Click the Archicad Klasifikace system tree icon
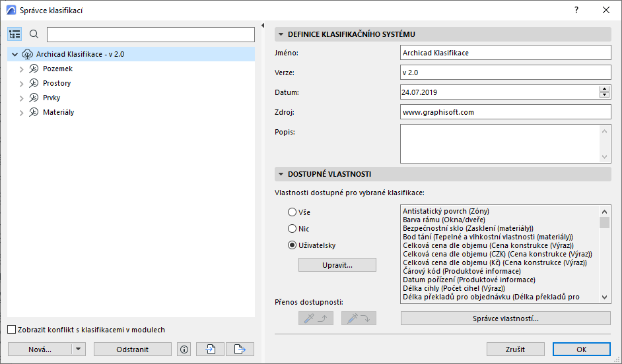The height and width of the screenshot is (364, 622). [x=27, y=54]
